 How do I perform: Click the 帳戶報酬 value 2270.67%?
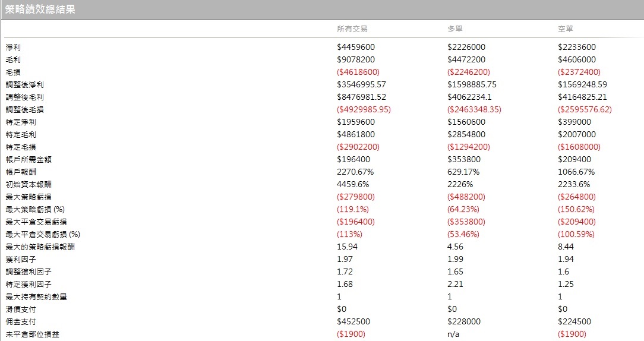click(355, 172)
